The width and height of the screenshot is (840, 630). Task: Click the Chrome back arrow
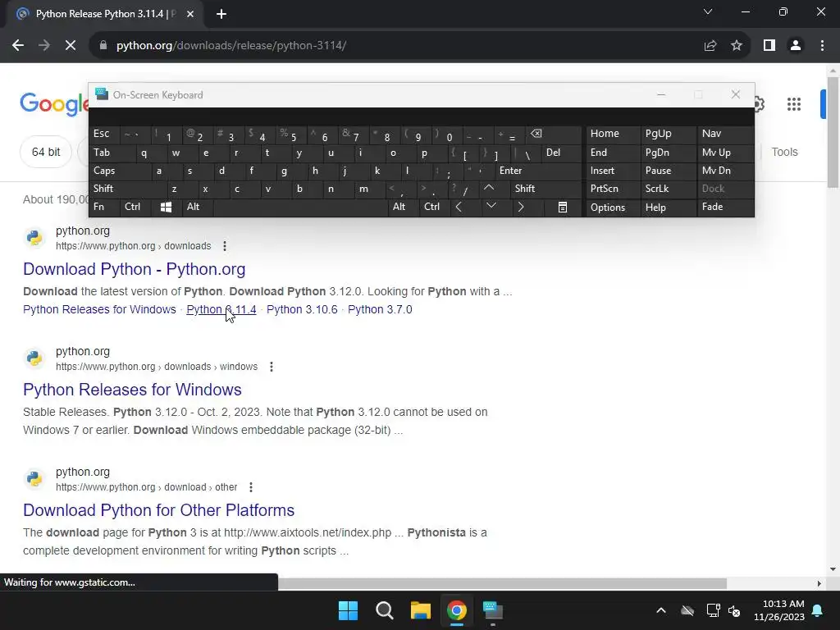[18, 46]
